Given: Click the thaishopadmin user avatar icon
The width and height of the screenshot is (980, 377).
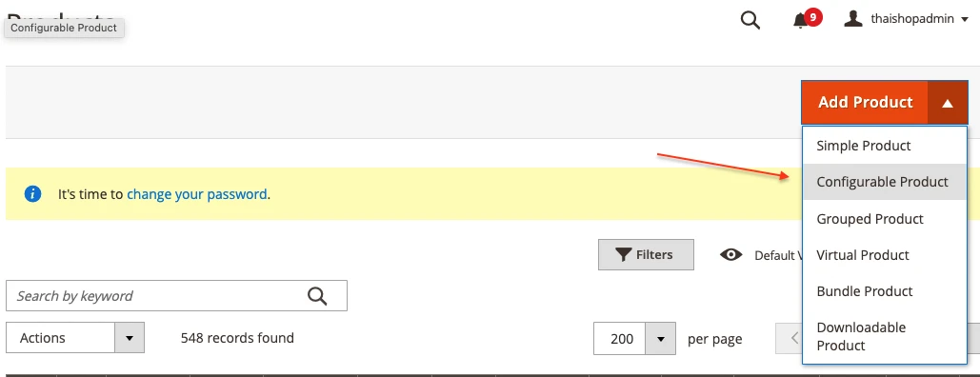Looking at the screenshot, I should point(852,19).
